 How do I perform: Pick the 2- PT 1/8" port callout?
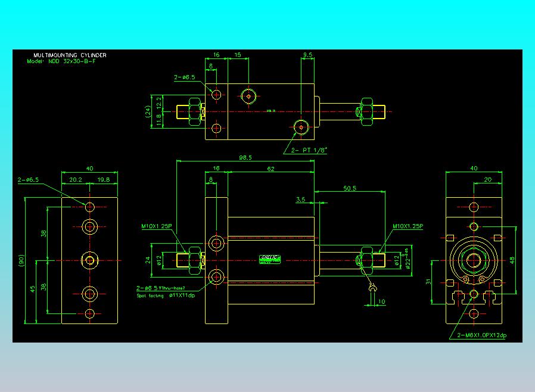point(309,150)
